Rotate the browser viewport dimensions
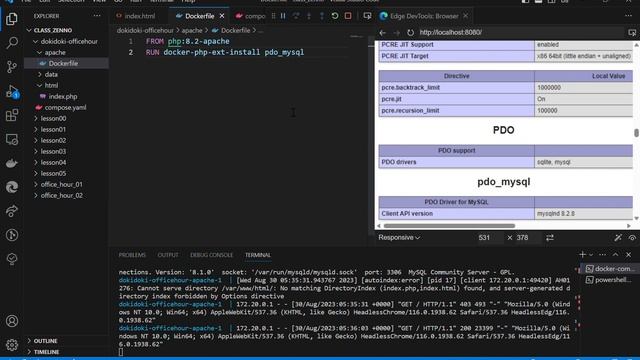The height and width of the screenshot is (360, 640). tap(550, 238)
